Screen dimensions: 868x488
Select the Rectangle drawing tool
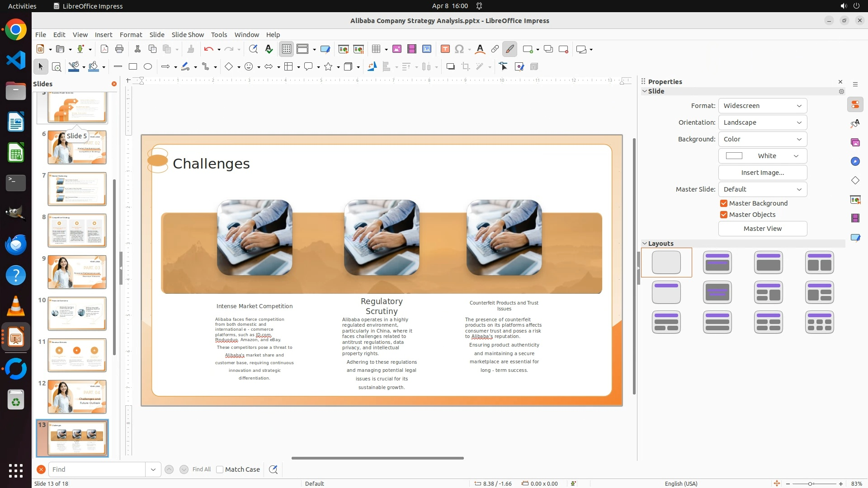click(133, 67)
